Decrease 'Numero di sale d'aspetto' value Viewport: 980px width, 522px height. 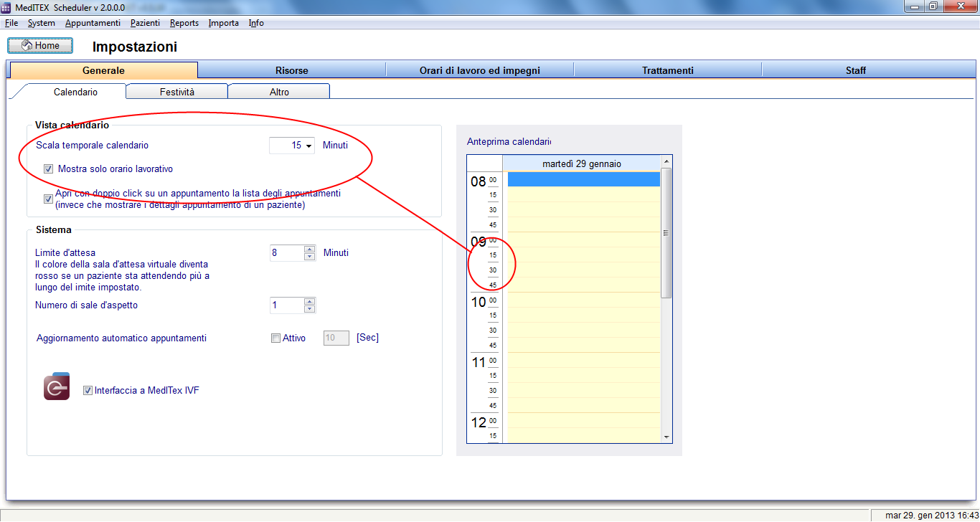coord(310,309)
